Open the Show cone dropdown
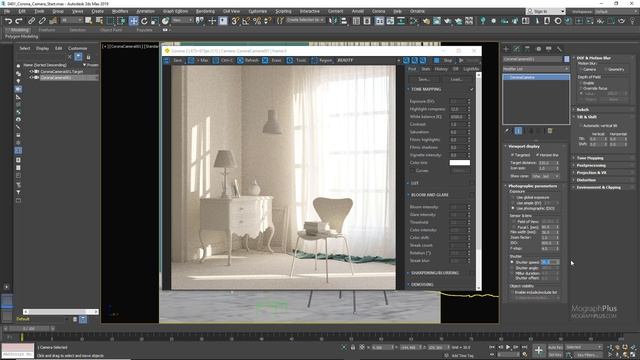 [x=545, y=176]
